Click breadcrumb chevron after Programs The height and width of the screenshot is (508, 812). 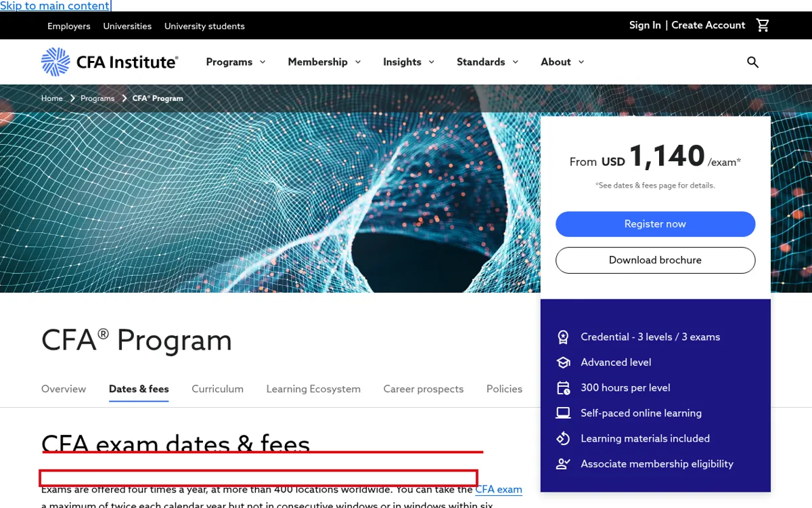pyautogui.click(x=124, y=98)
